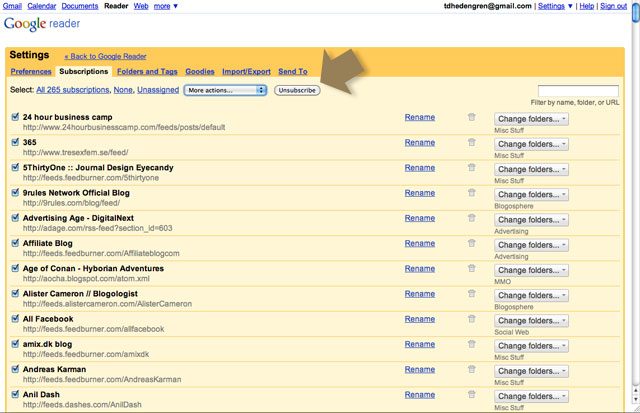Open Calendar from the top bar
Image resolution: width=640 pixels, height=413 pixels.
42,6
